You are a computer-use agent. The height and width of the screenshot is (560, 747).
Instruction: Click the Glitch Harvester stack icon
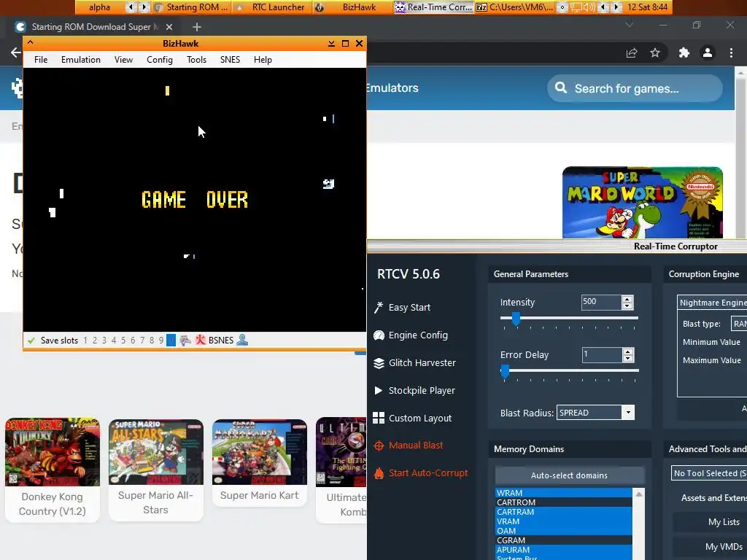click(x=379, y=363)
